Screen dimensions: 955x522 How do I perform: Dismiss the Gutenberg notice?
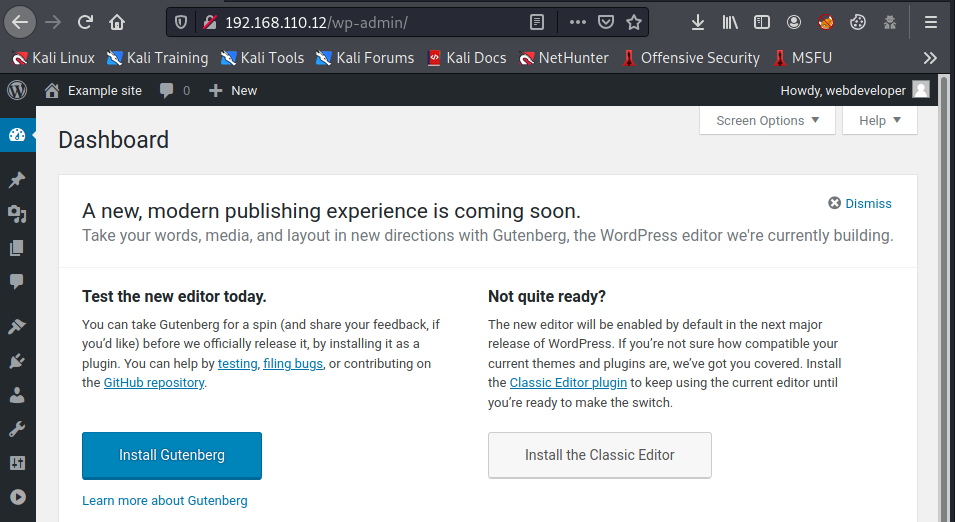(860, 203)
